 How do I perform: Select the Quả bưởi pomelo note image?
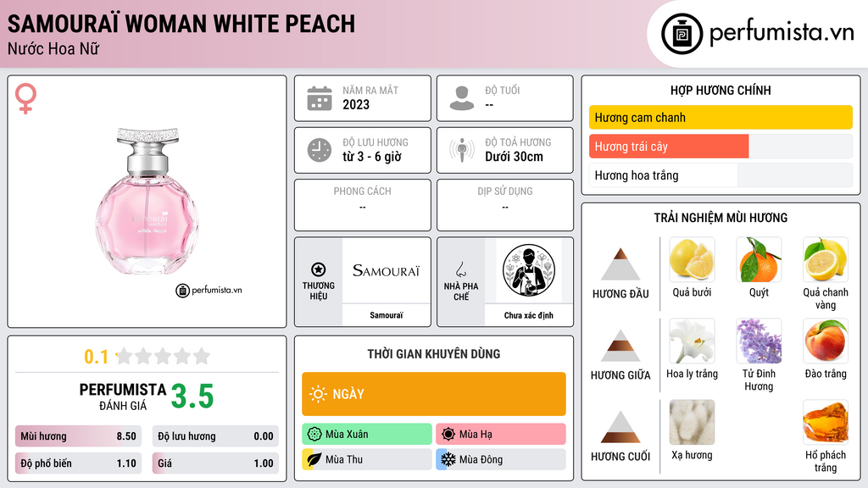tap(692, 259)
